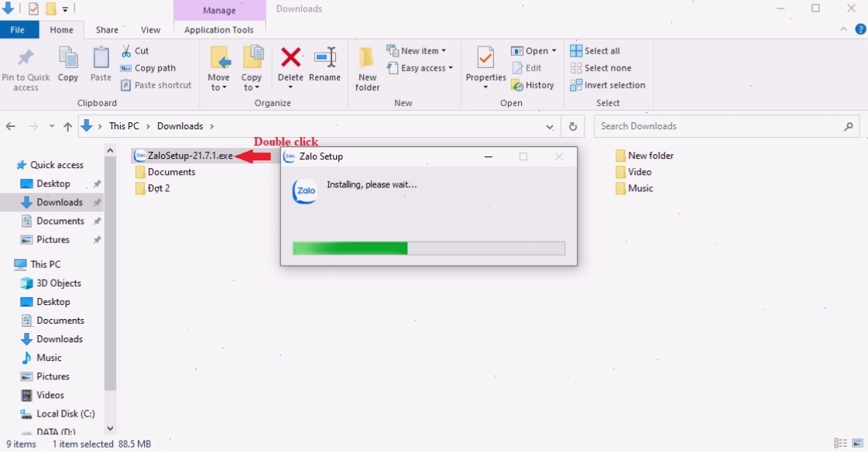Screen dimensions: 868x453
Task: Refresh the Downloads folder view
Action: [x=573, y=127]
